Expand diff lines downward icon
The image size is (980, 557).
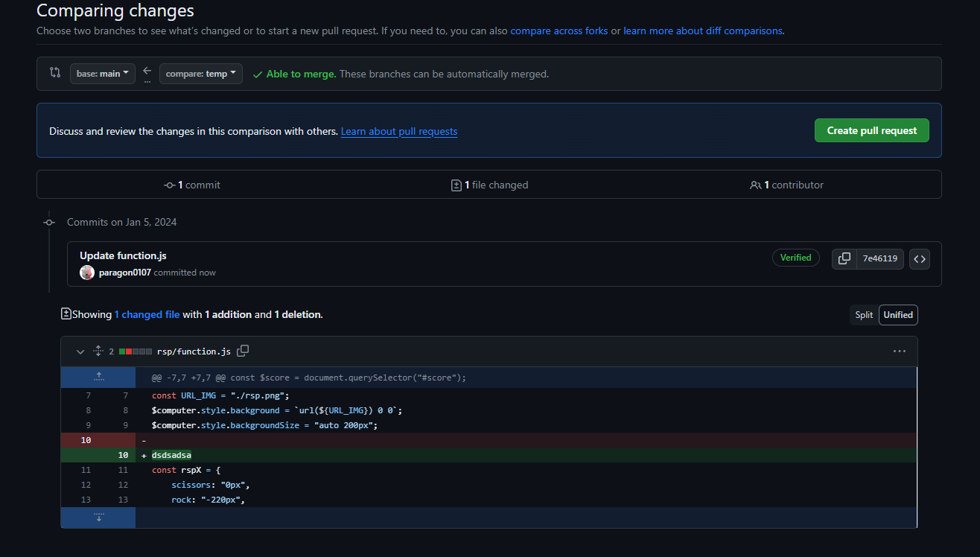(x=98, y=517)
